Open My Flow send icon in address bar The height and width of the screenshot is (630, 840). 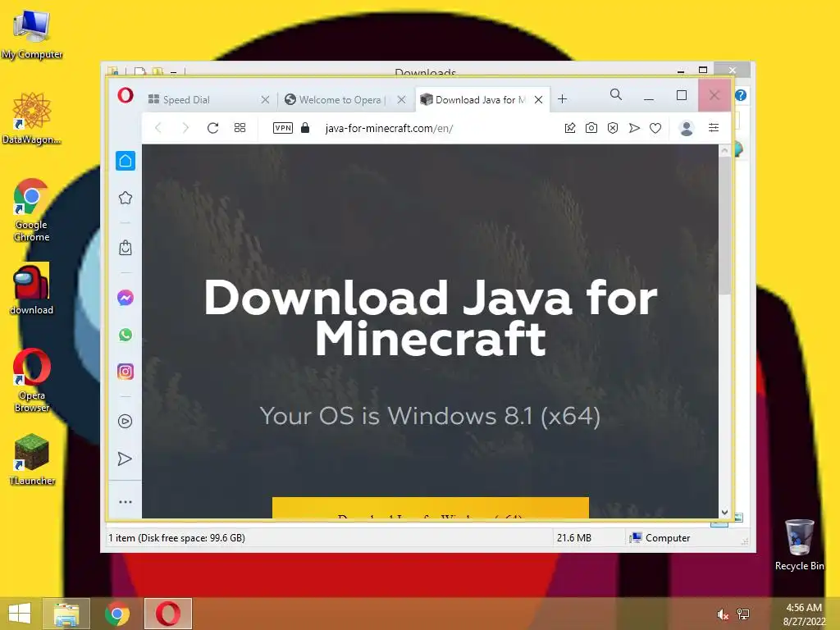[x=634, y=128]
